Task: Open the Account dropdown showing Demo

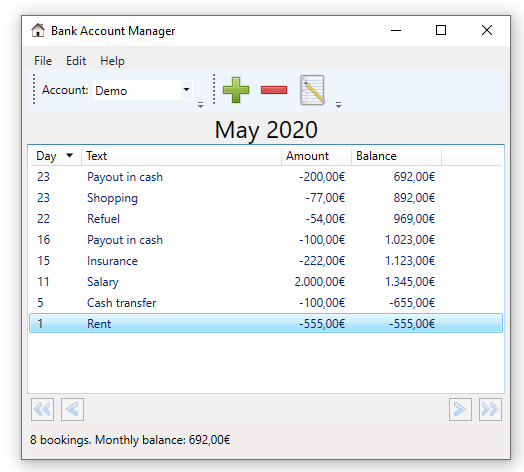Action: click(143, 90)
